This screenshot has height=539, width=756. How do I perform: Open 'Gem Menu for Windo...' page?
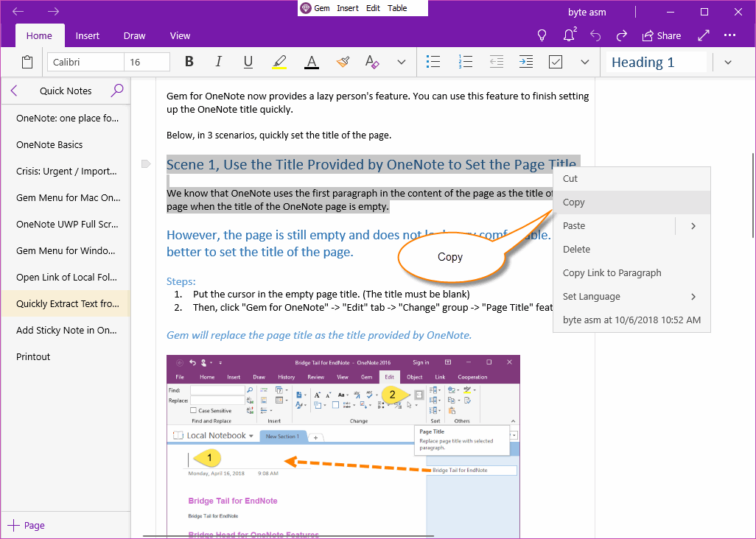pos(66,250)
